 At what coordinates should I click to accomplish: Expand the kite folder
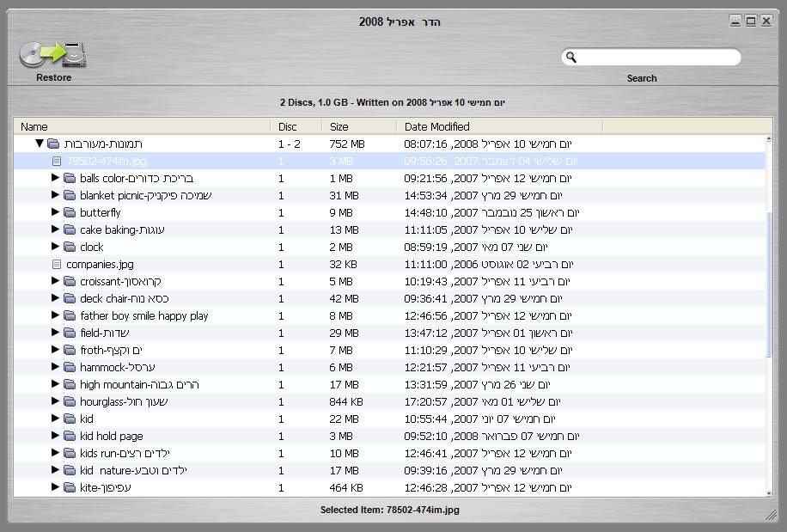tap(55, 486)
